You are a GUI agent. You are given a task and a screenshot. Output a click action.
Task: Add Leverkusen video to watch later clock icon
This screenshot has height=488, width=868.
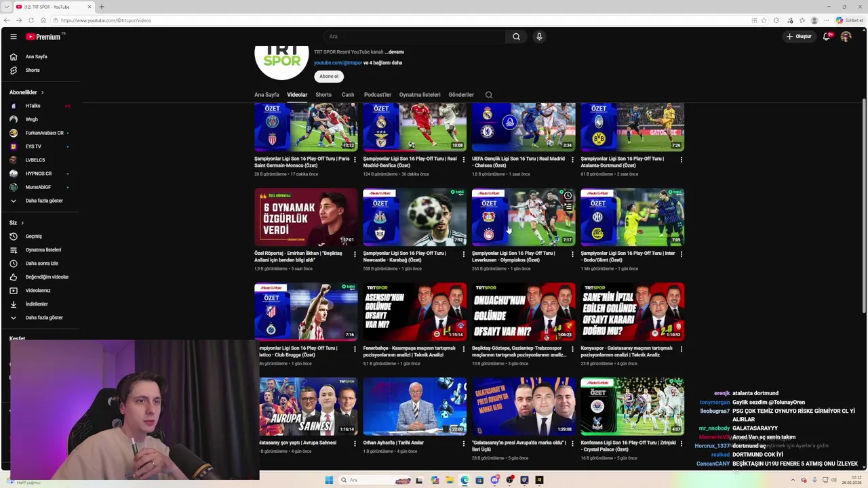click(x=568, y=196)
